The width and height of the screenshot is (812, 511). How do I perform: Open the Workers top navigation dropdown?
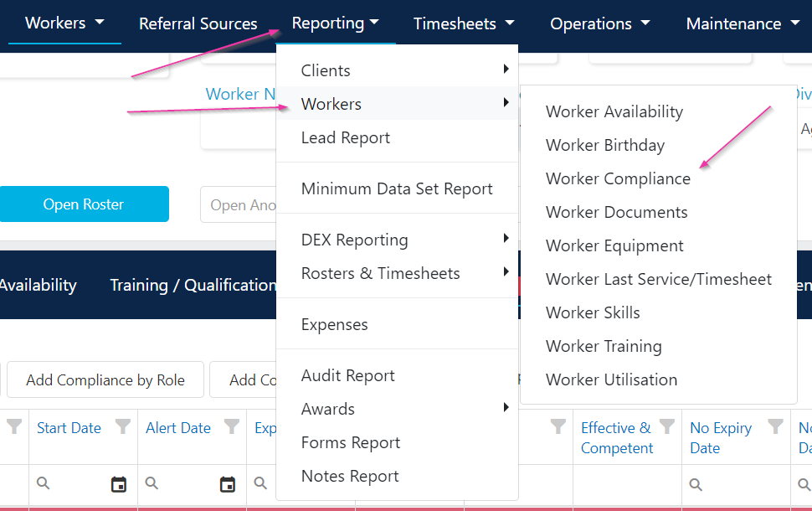[x=64, y=23]
